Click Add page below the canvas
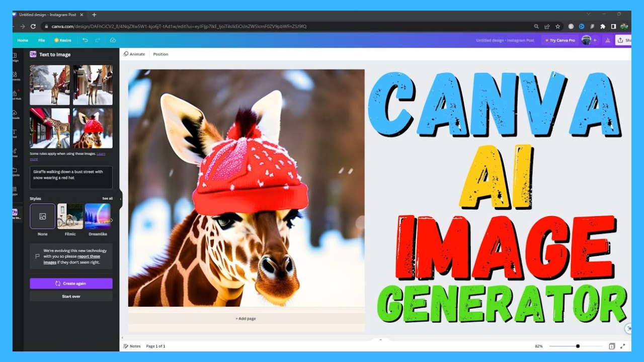Screen dimensions: 644x362 pyautogui.click(x=246, y=318)
